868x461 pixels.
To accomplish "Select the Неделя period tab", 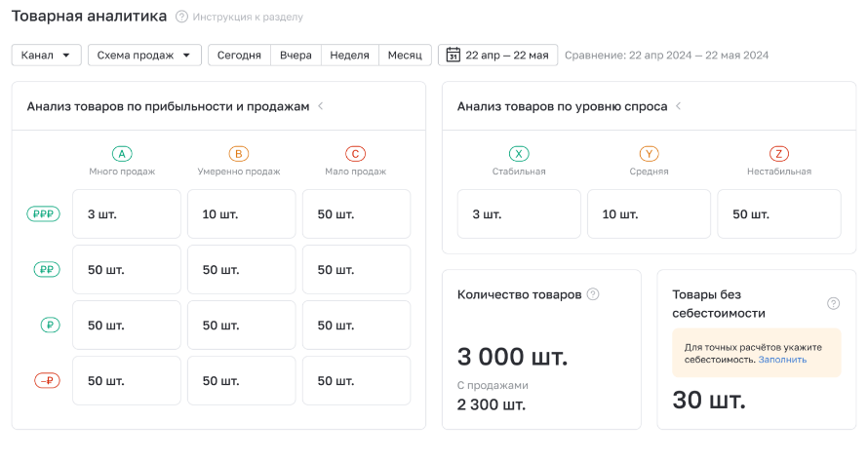I will (349, 56).
